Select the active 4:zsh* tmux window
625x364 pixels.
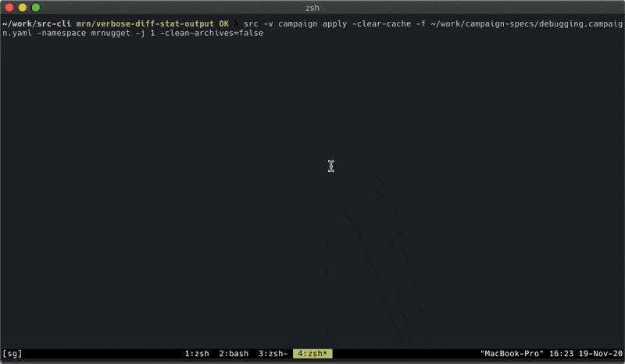click(x=312, y=354)
